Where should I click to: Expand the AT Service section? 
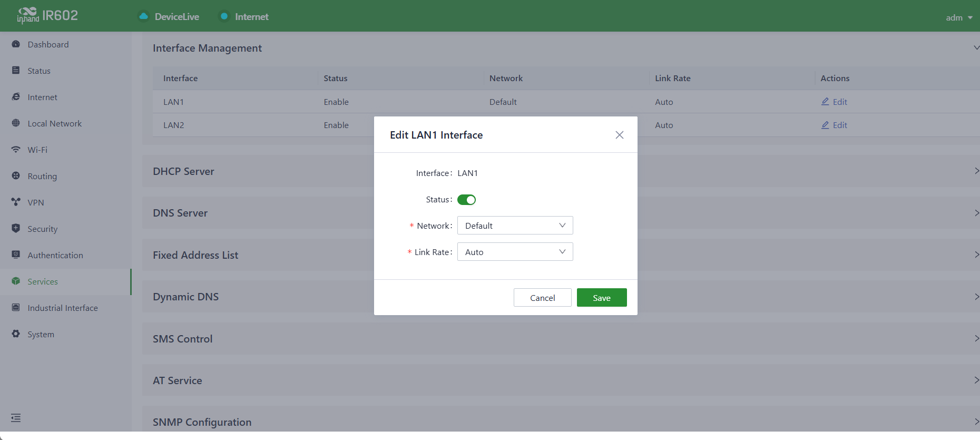coord(561,380)
